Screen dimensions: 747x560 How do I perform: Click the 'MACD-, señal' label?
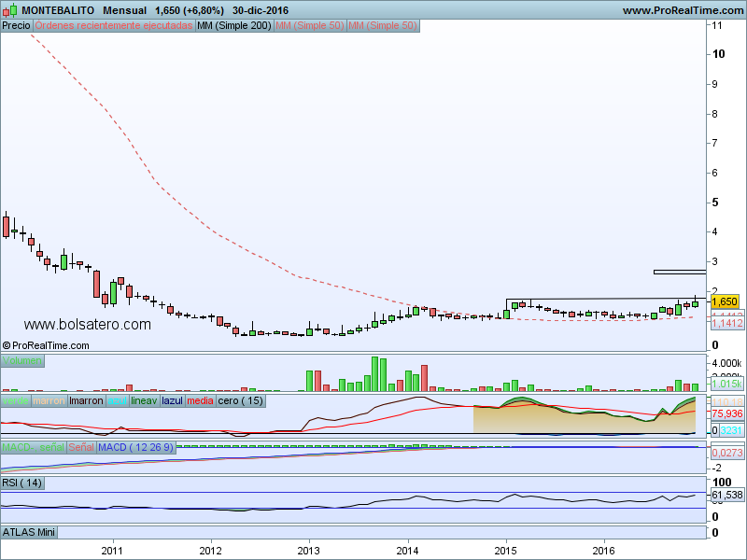click(33, 448)
